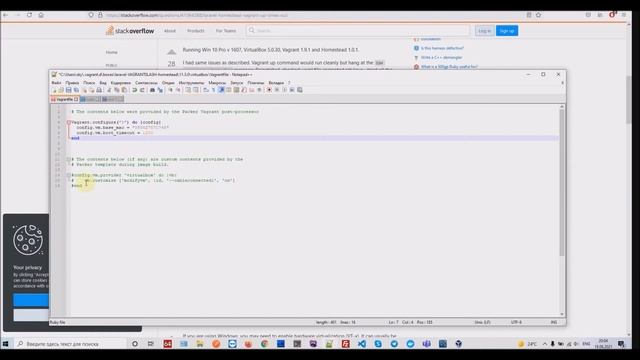Open the Макросы menu in Notepad++
This screenshot has width=640, height=360.
tap(217, 83)
